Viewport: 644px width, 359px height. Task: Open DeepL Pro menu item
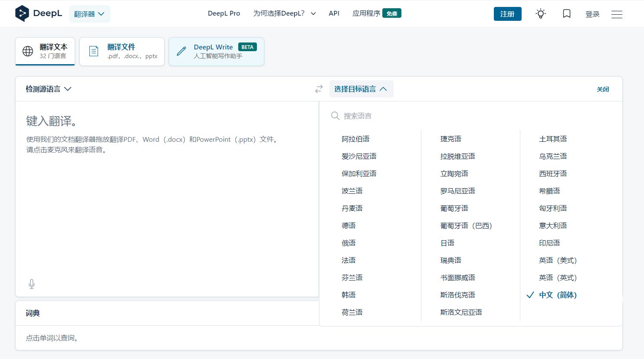pyautogui.click(x=224, y=13)
